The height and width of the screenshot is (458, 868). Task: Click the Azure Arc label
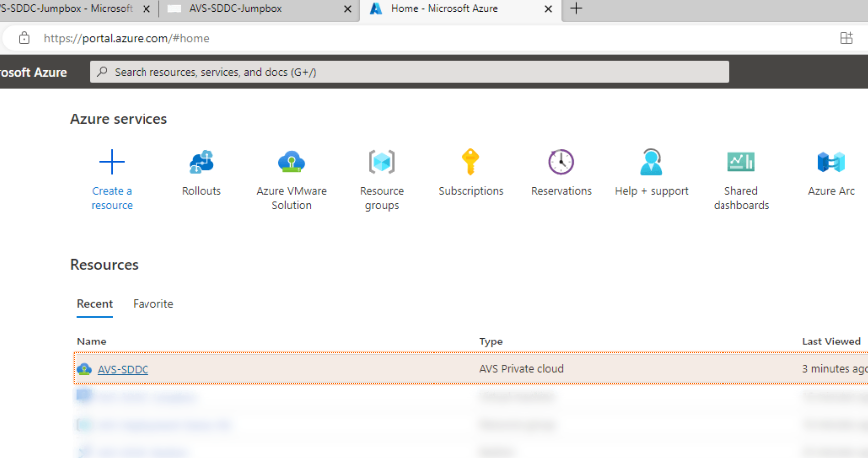831,191
